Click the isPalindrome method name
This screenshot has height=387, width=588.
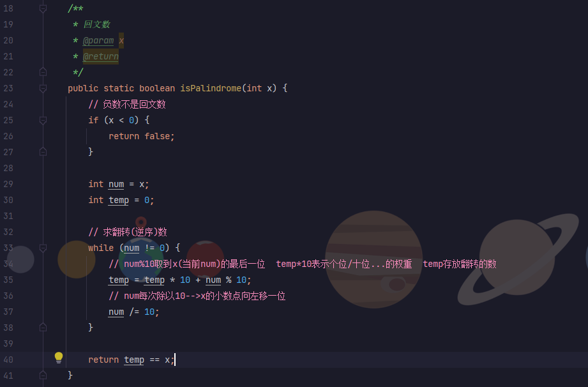pos(211,89)
